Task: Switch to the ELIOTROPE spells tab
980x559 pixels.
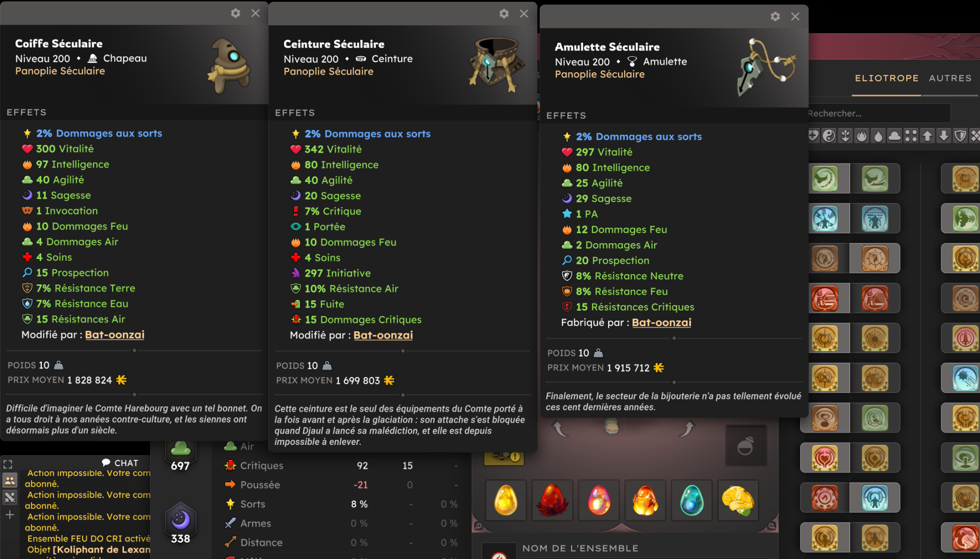Action: 887,78
